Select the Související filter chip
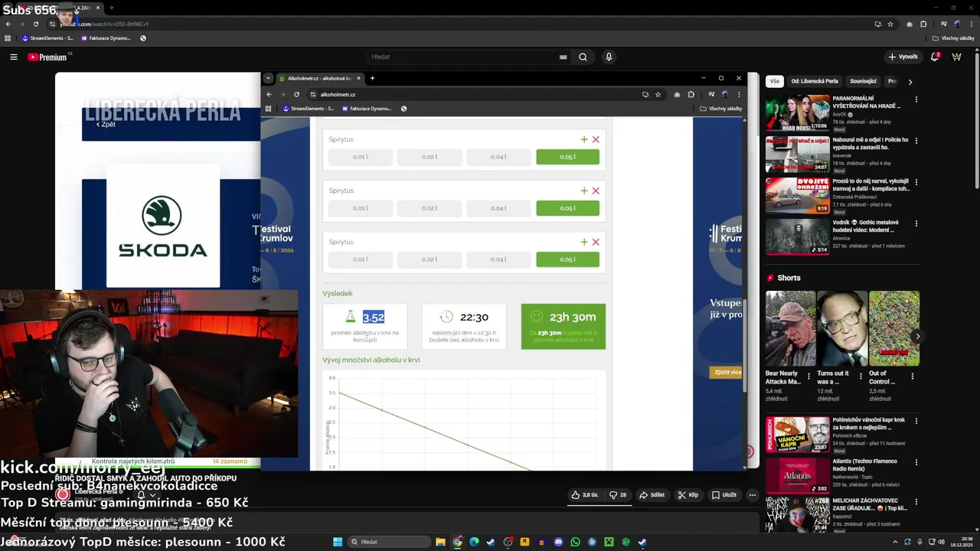This screenshot has width=980, height=551. tap(863, 81)
